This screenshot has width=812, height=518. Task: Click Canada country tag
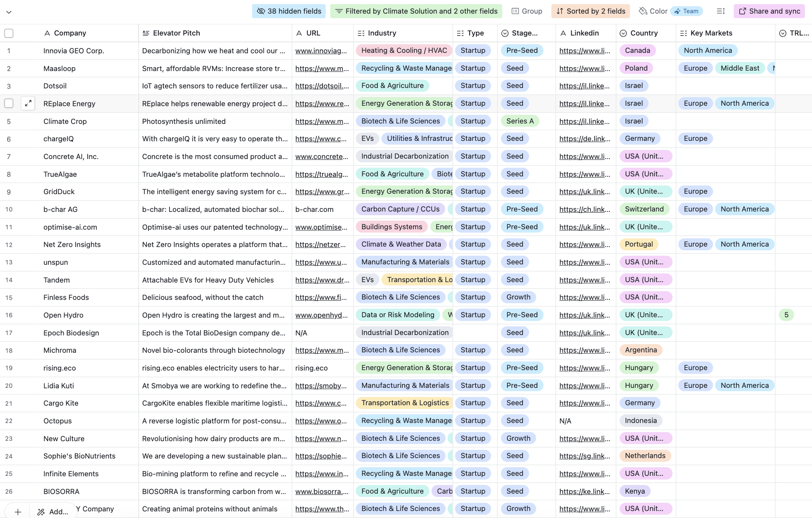click(637, 50)
